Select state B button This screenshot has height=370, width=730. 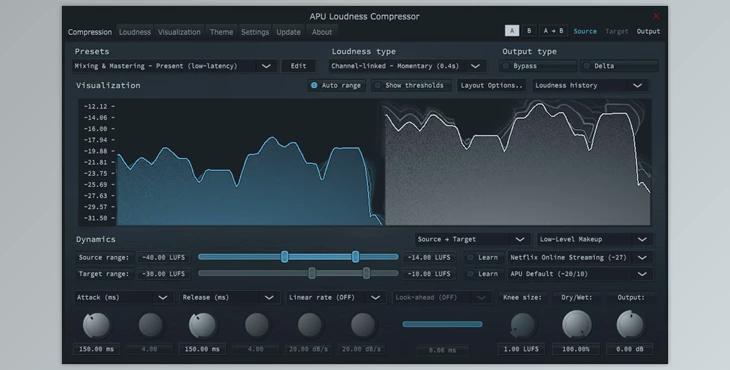tap(529, 31)
